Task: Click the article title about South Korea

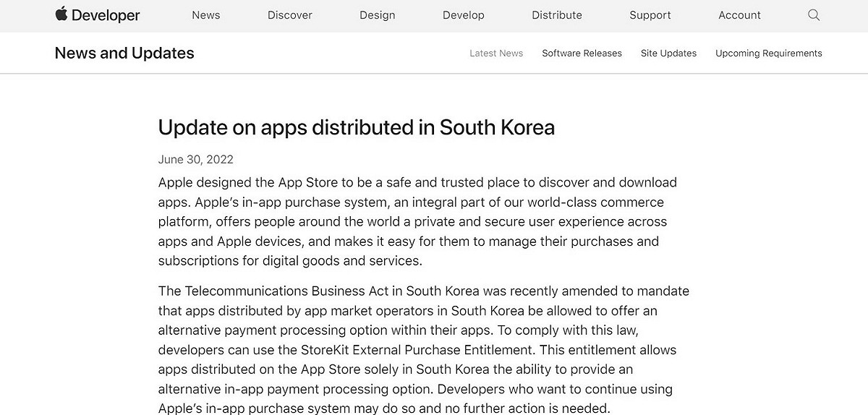Action: click(357, 128)
